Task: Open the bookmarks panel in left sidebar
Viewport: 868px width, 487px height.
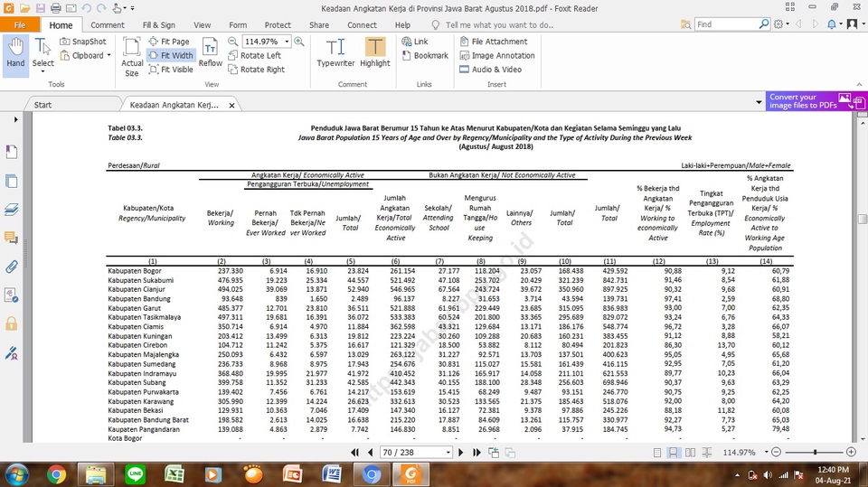Action: (x=11, y=152)
